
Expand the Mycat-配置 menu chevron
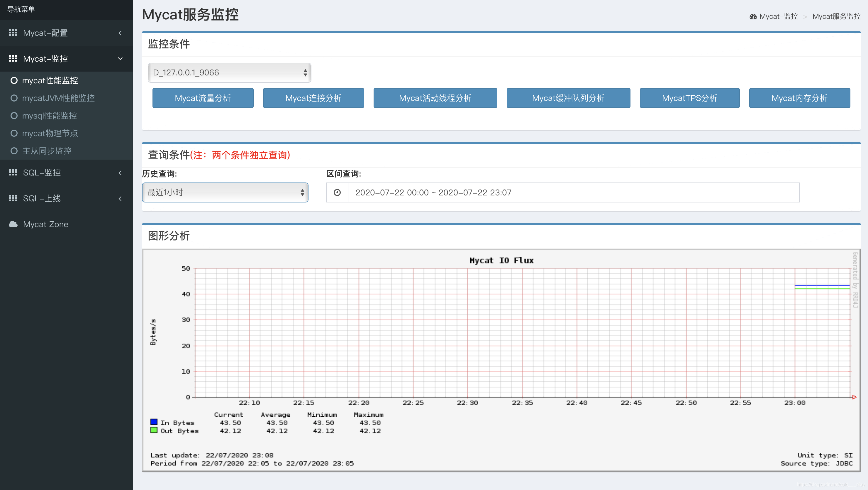(120, 33)
